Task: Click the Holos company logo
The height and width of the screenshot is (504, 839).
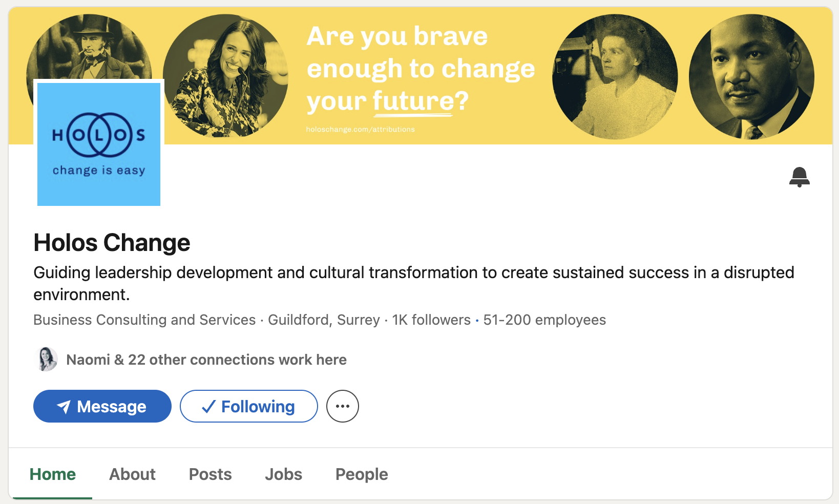Action: pos(99,144)
